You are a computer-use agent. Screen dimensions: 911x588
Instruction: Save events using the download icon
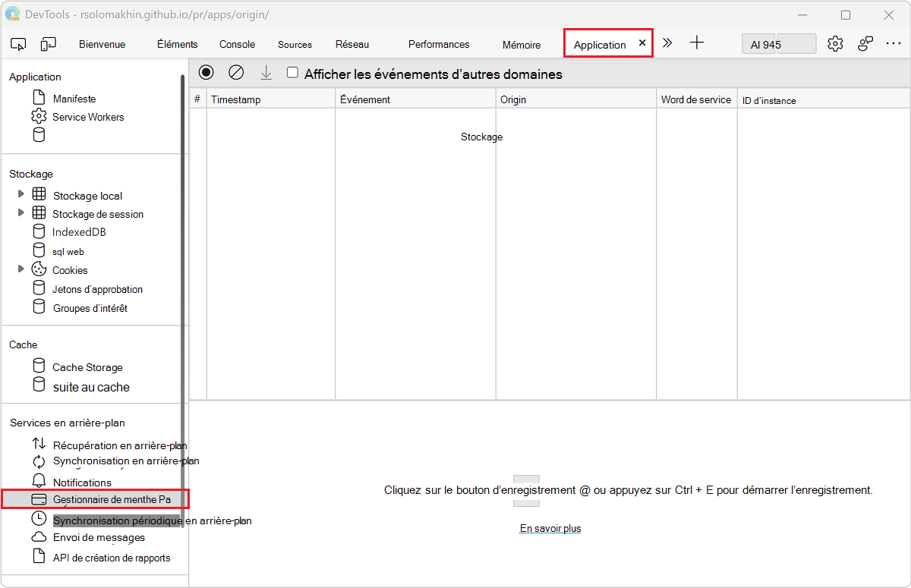coord(266,72)
